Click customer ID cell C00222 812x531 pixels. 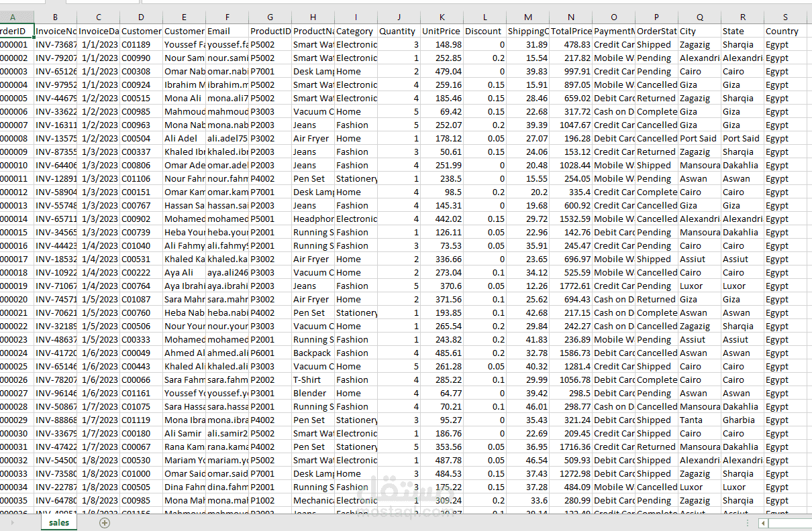(141, 272)
